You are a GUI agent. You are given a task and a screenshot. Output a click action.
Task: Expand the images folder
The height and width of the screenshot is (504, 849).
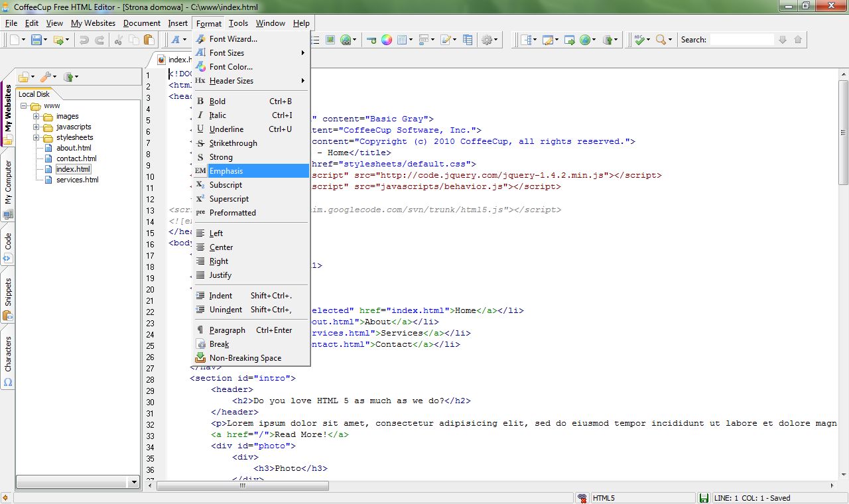point(36,117)
